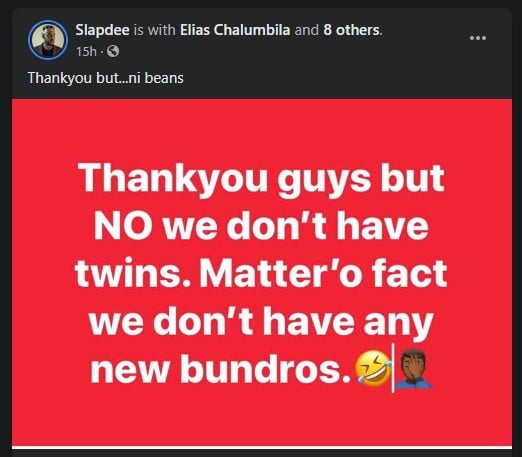The height and width of the screenshot is (457, 522).
Task: Click the "twins. Matter'o fact" line
Action: (261, 274)
